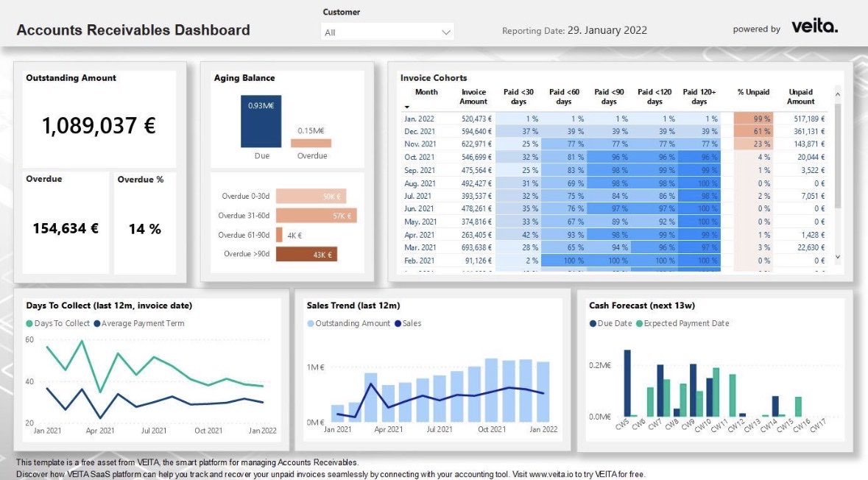868x480 pixels.
Task: Sort by the % Unpaid column header
Action: [x=753, y=92]
